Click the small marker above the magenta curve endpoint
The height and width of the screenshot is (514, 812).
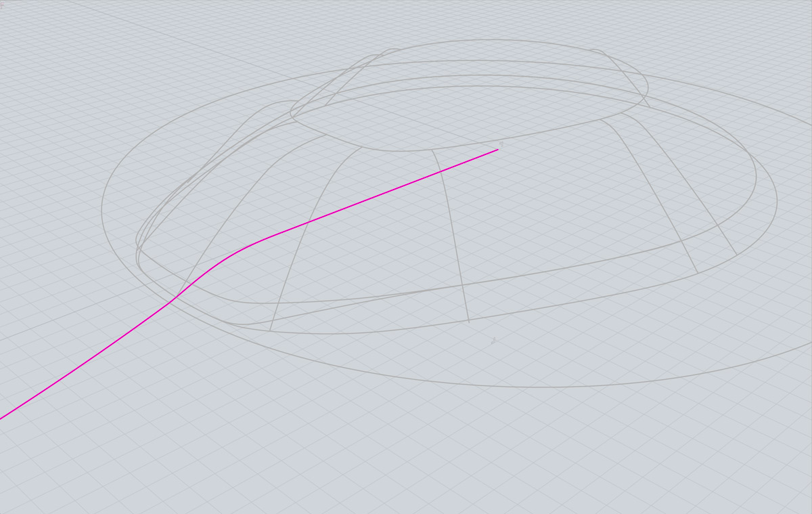(x=501, y=144)
